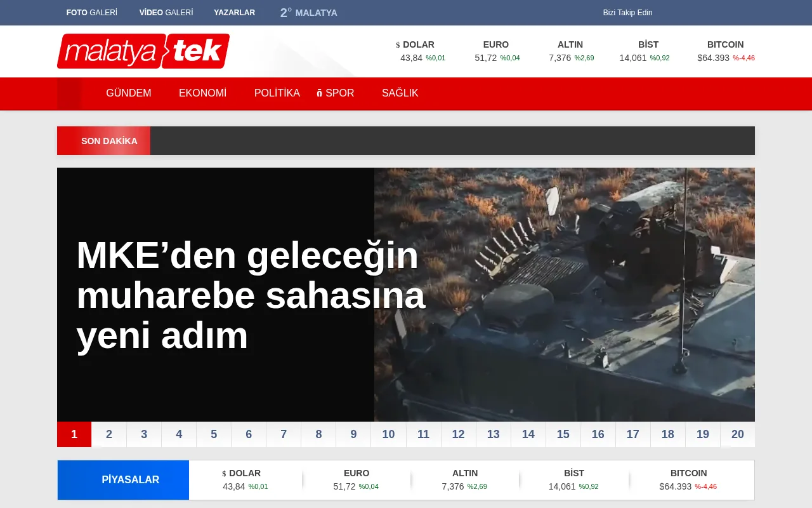Screen dimensions: 812x508
Task: Open the SAĞLIK section
Action: click(400, 93)
